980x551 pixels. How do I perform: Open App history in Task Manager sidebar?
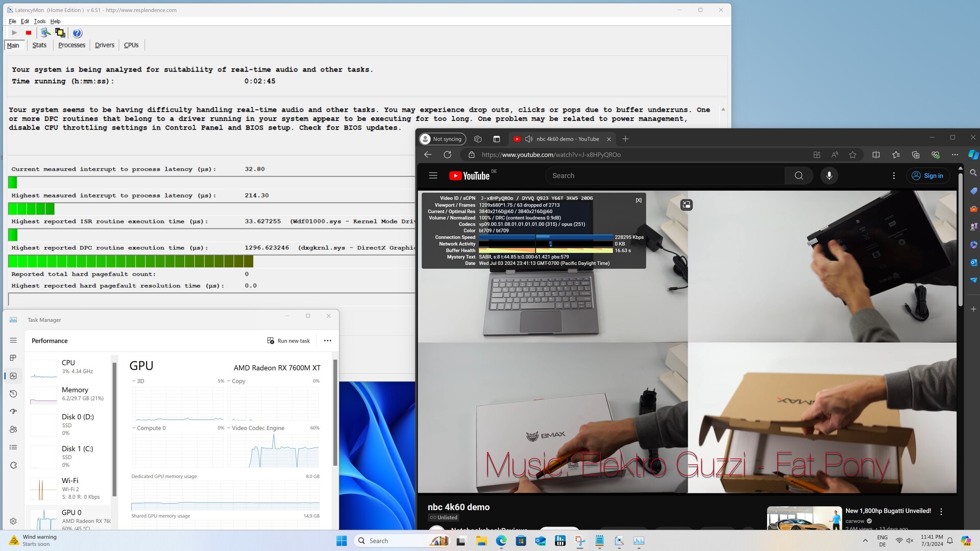[13, 394]
